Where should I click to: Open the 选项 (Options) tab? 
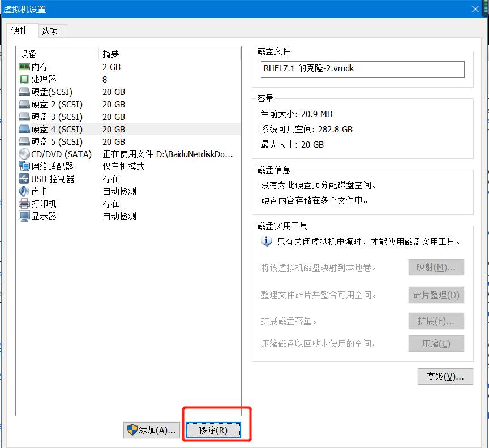tap(50, 31)
